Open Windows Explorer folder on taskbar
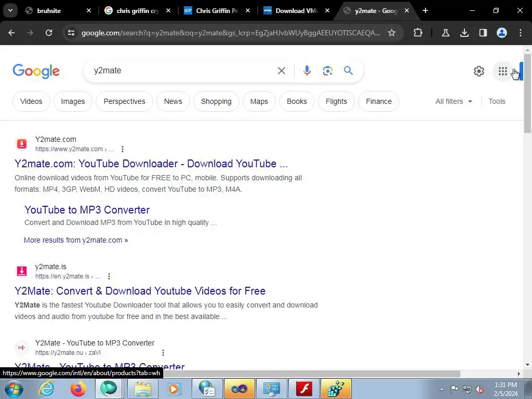The image size is (532, 399). (143, 389)
